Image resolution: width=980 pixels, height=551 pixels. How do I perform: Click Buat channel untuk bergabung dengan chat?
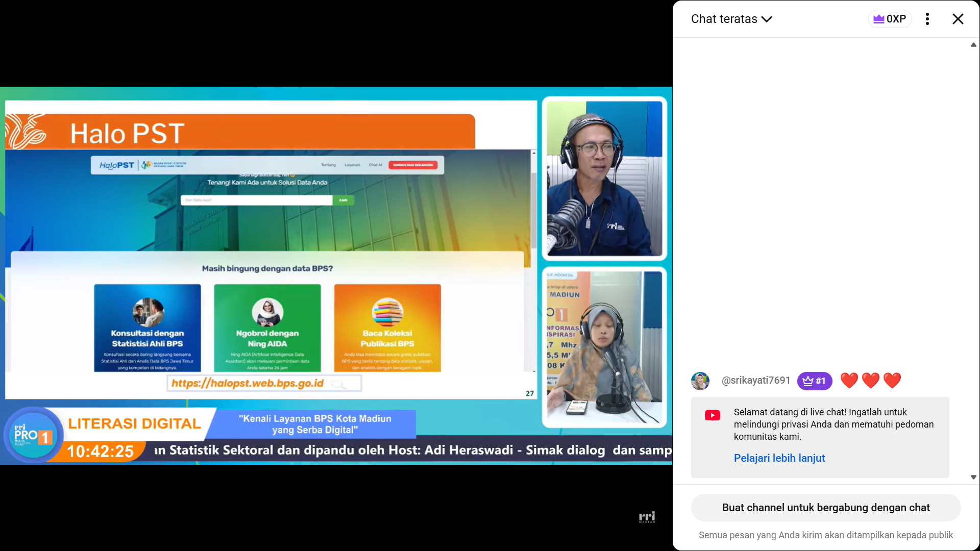pos(825,507)
